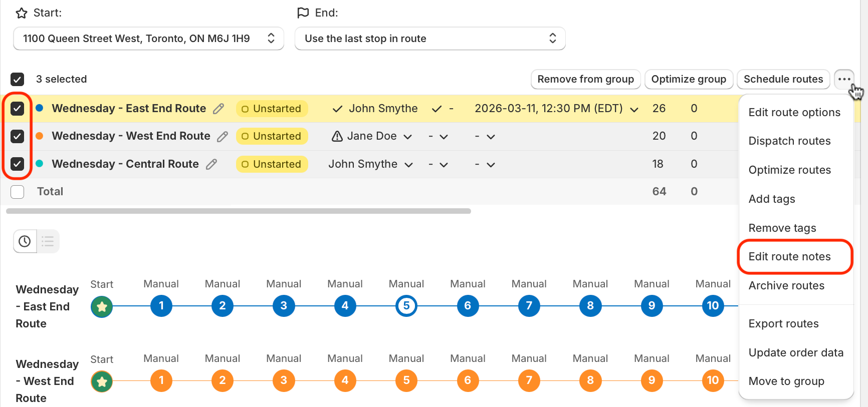Image resolution: width=868 pixels, height=407 pixels.
Task: Open the End location dropdown
Action: click(430, 39)
